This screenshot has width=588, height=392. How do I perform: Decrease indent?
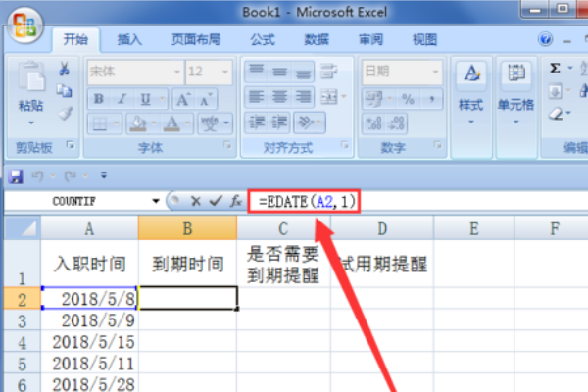257,122
